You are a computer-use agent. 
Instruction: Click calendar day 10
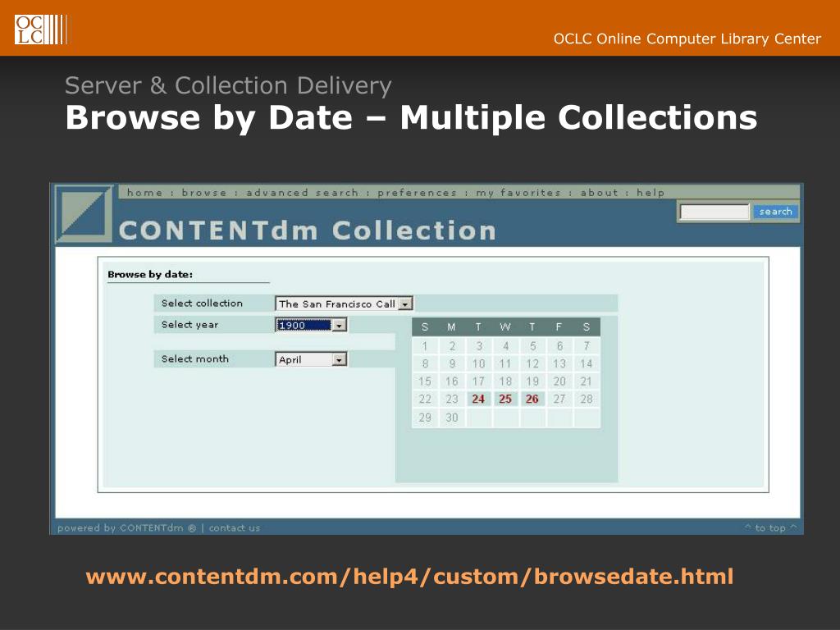[478, 363]
